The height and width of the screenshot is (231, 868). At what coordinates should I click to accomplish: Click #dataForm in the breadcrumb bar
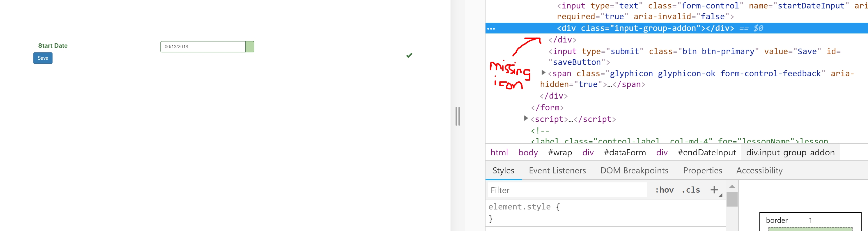[625, 152]
